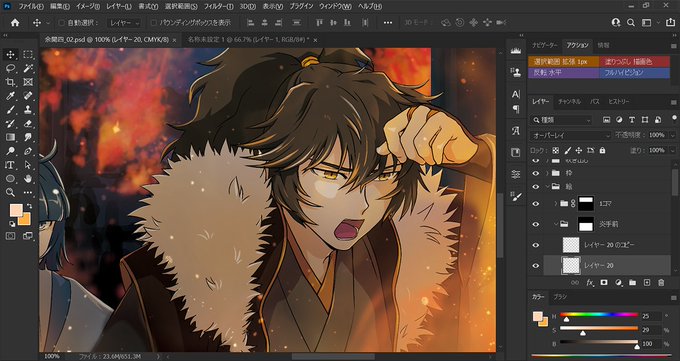Open the フィルター(T) menu

pyautogui.click(x=219, y=7)
